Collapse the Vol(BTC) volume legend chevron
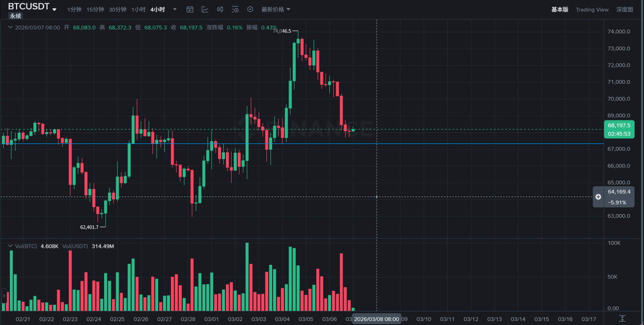 coord(10,246)
